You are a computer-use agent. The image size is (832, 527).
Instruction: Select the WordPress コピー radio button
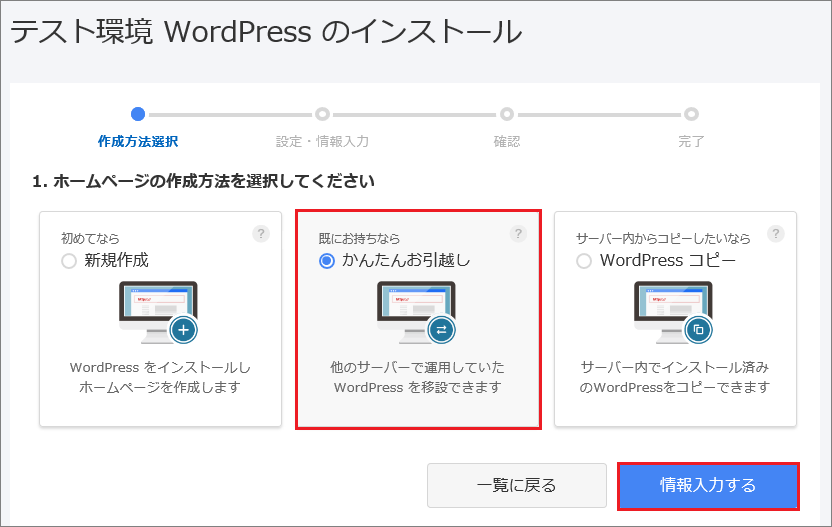pos(584,261)
